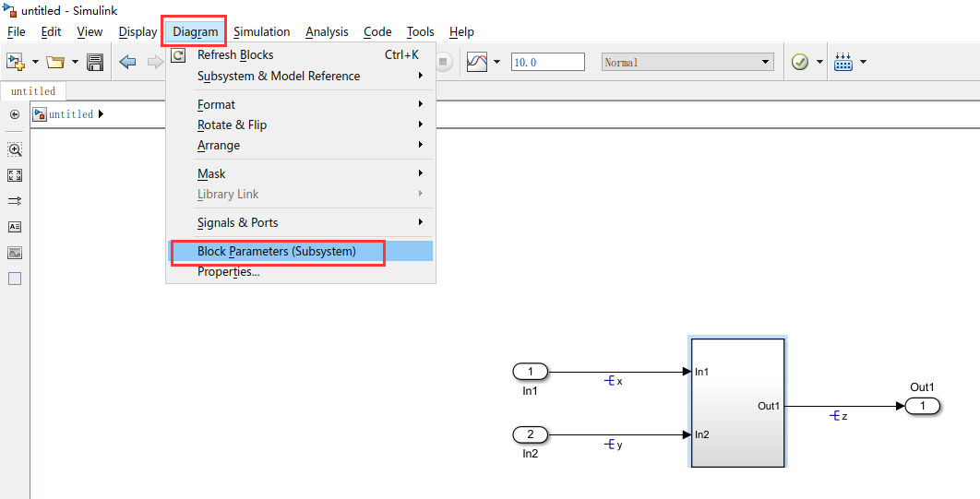This screenshot has height=499, width=980.
Task: Choose Properties... in the Diagram menu
Action: coord(299,272)
